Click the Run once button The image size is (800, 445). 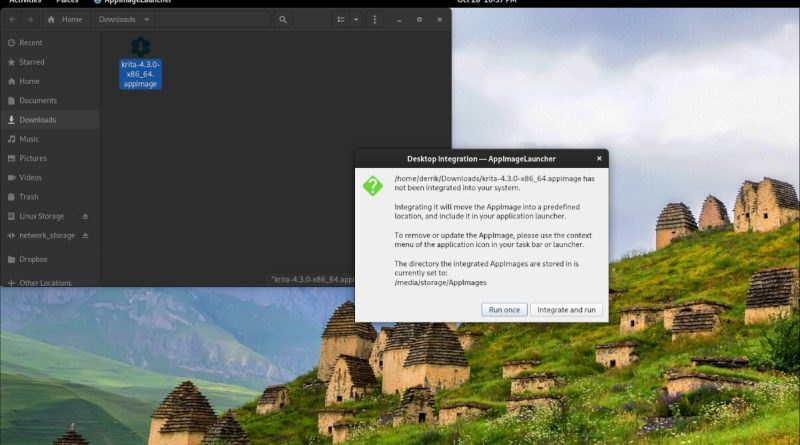pyautogui.click(x=504, y=310)
